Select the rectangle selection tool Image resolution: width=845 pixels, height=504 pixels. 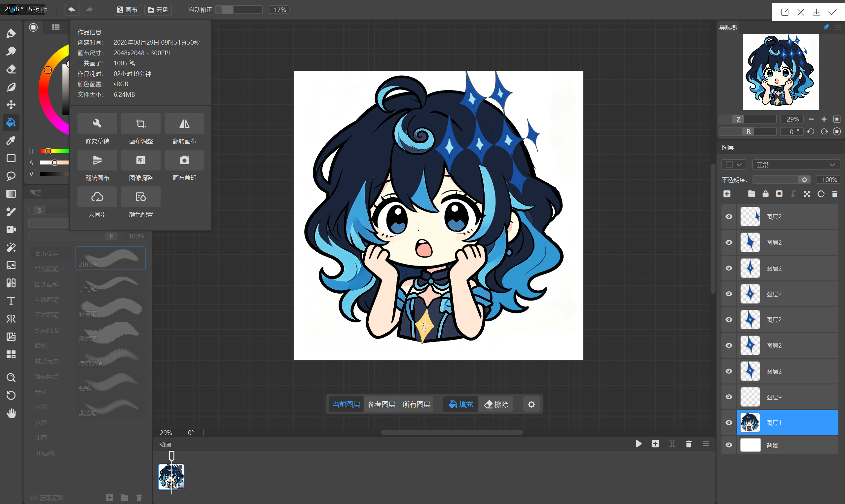click(11, 158)
